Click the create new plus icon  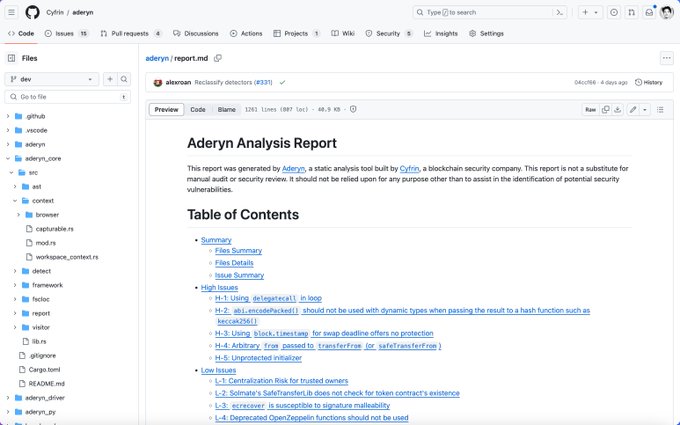click(x=585, y=12)
